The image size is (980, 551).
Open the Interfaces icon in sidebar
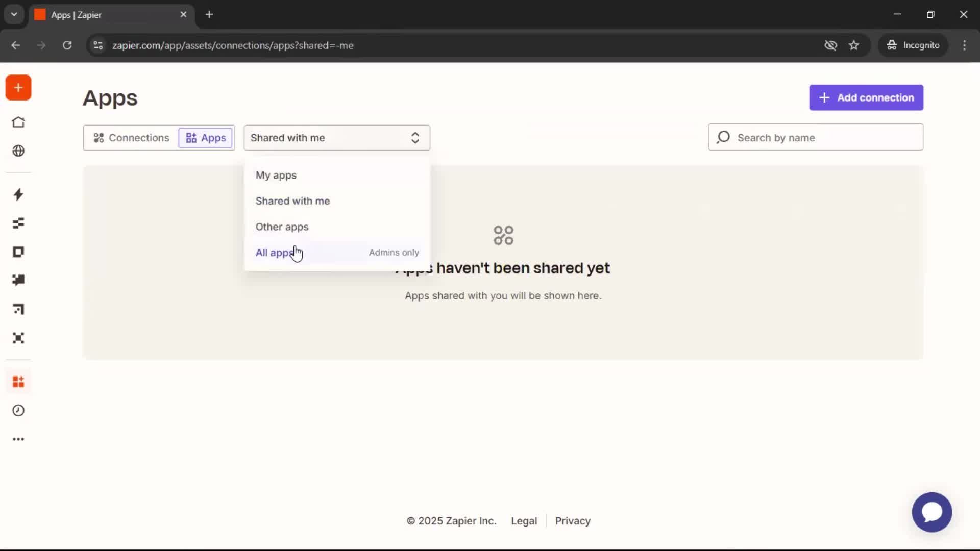(18, 252)
